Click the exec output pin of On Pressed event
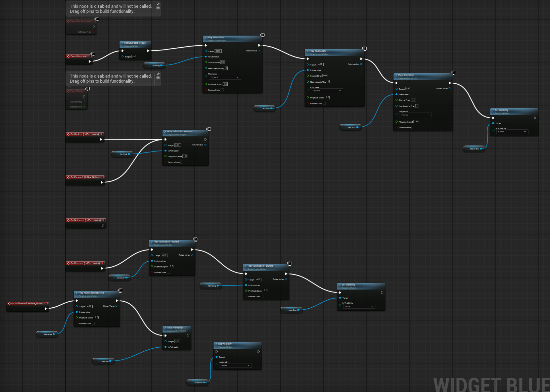This screenshot has width=550, height=392. tap(102, 182)
